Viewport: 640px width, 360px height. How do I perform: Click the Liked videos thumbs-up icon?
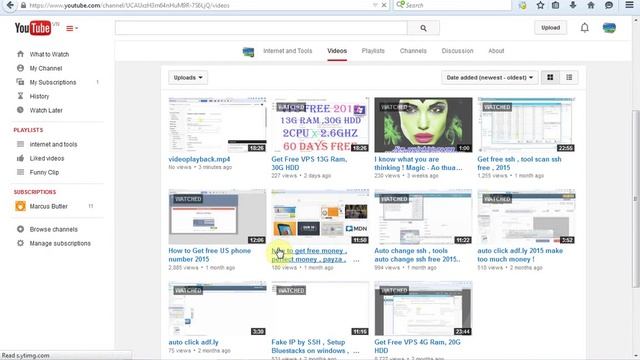tap(20, 158)
